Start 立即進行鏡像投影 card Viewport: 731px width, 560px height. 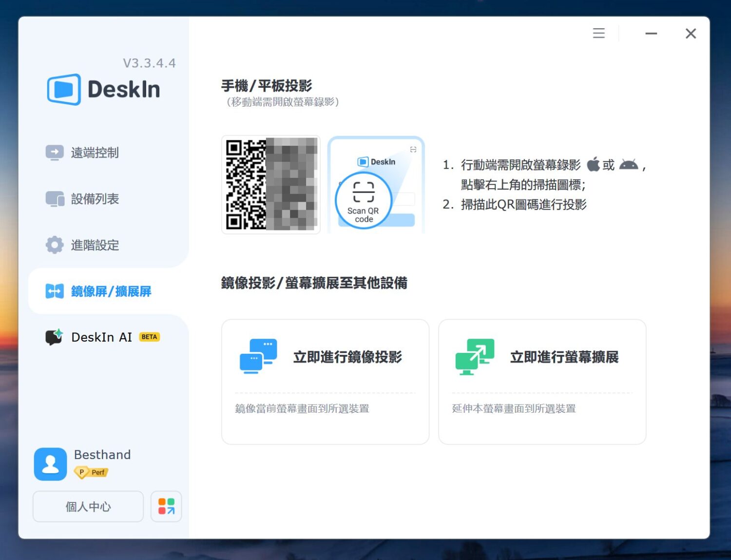[325, 382]
